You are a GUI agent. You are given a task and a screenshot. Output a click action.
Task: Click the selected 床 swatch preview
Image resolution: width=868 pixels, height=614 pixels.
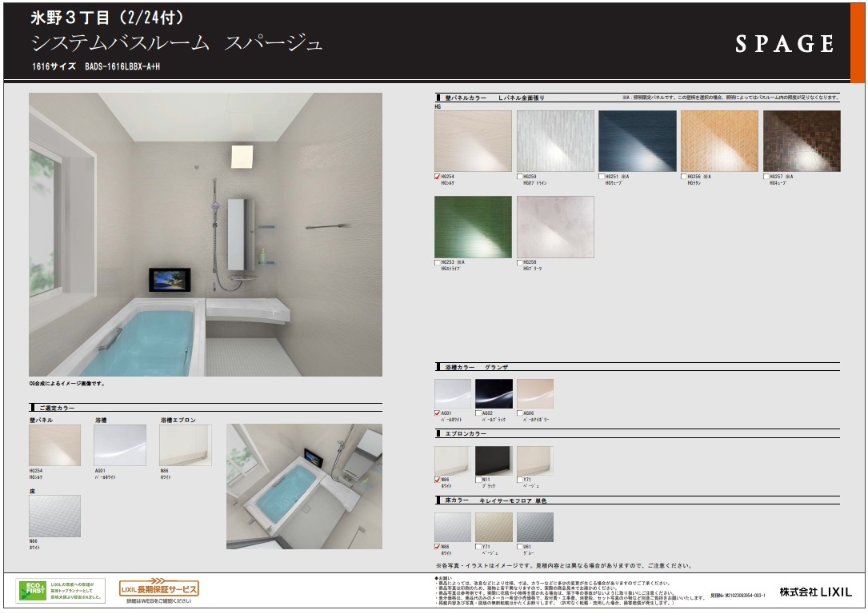coord(55,516)
